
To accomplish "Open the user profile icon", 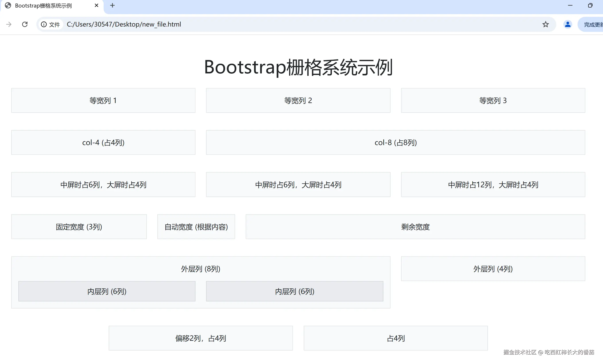I will click(568, 24).
